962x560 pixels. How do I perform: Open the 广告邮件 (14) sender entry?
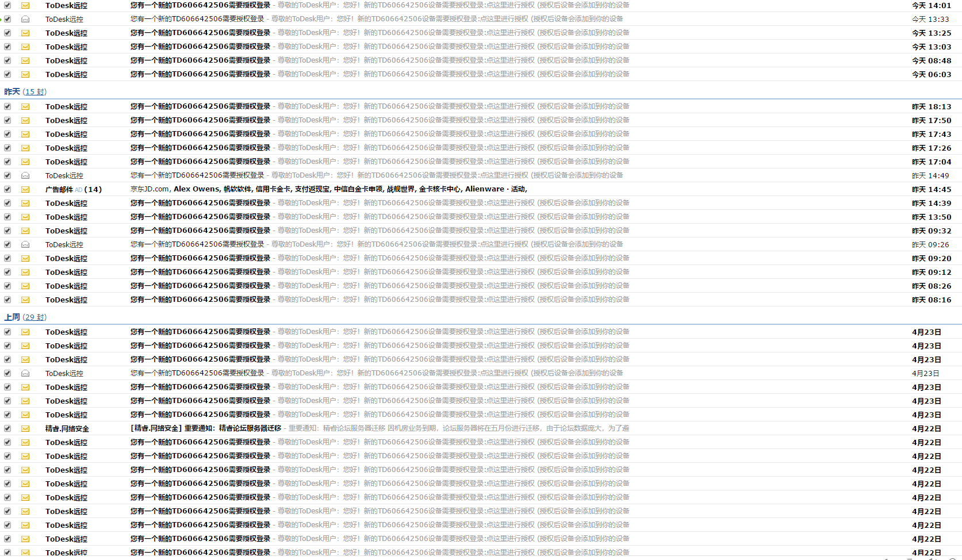point(74,189)
